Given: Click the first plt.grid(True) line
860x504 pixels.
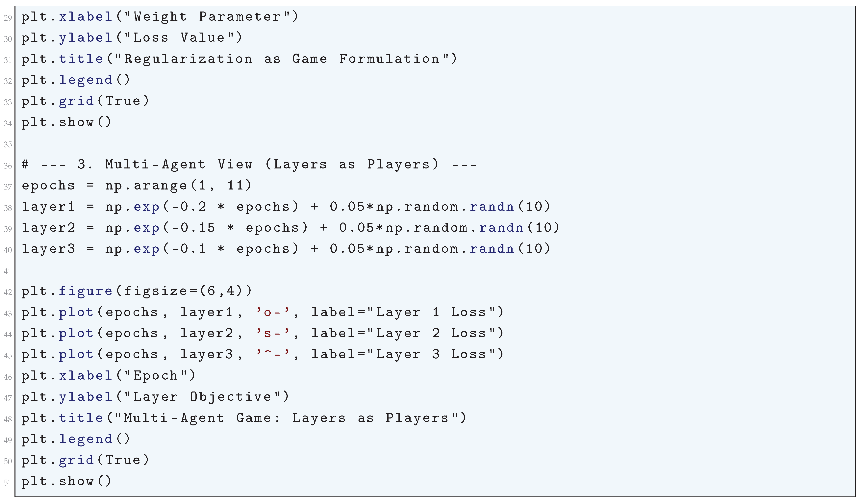Looking at the screenshot, I should coord(85,101).
